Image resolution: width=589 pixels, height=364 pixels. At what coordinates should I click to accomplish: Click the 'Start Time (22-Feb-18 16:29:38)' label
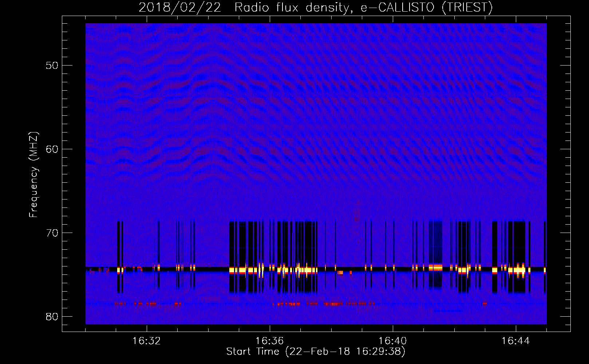coord(316,352)
